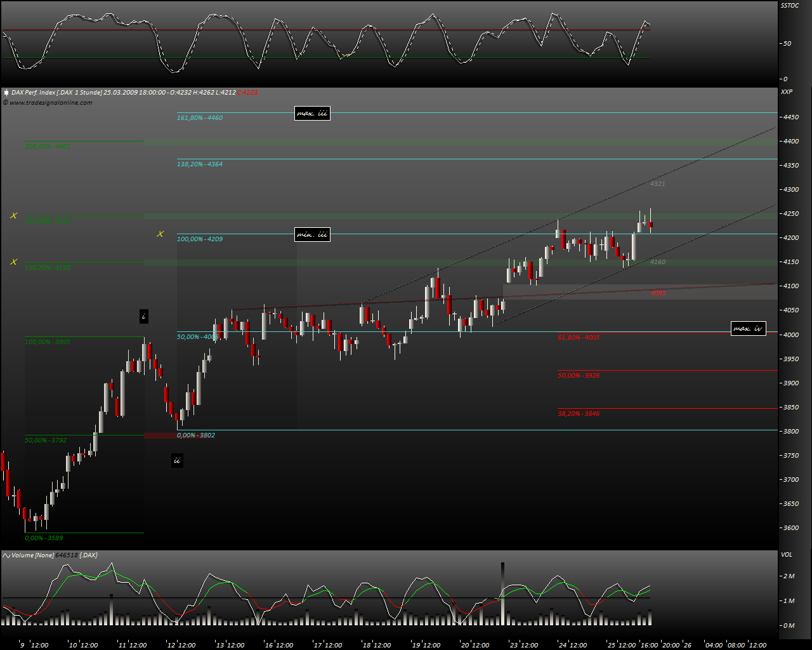812x650 pixels.
Task: Click the XXP price axis label
Action: (787, 92)
